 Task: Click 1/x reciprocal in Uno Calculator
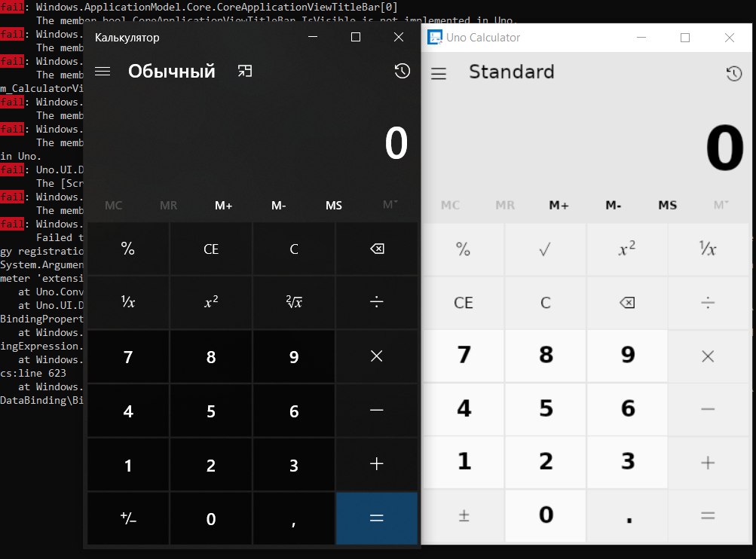click(x=708, y=249)
